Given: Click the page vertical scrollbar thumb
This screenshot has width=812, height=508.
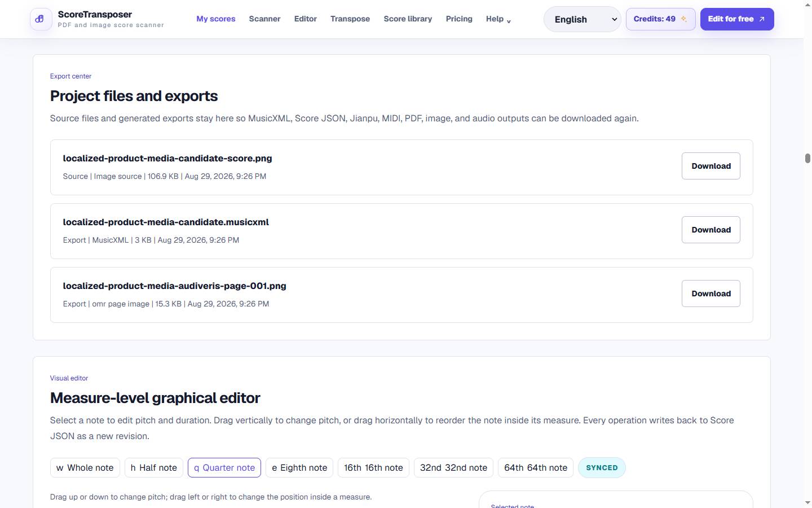Looking at the screenshot, I should (807, 158).
